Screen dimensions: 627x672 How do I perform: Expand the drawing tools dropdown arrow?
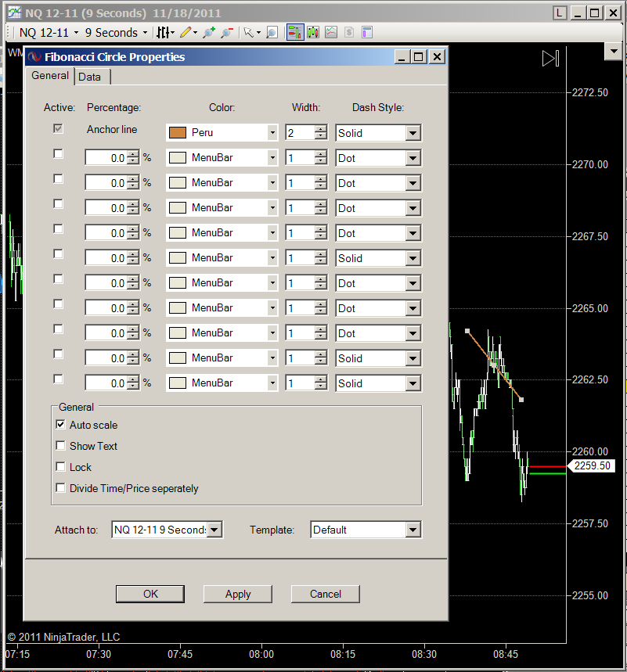195,33
